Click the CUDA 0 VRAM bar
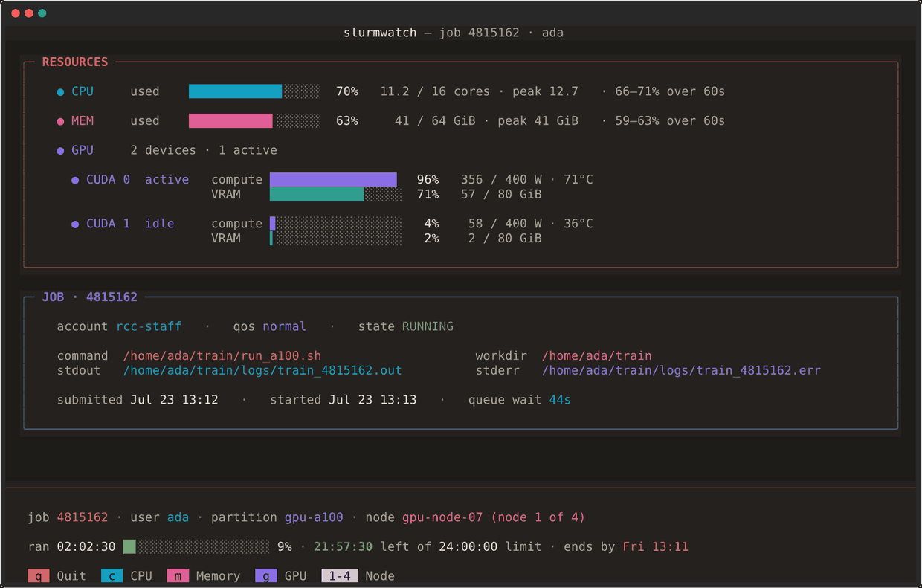 pyautogui.click(x=335, y=194)
